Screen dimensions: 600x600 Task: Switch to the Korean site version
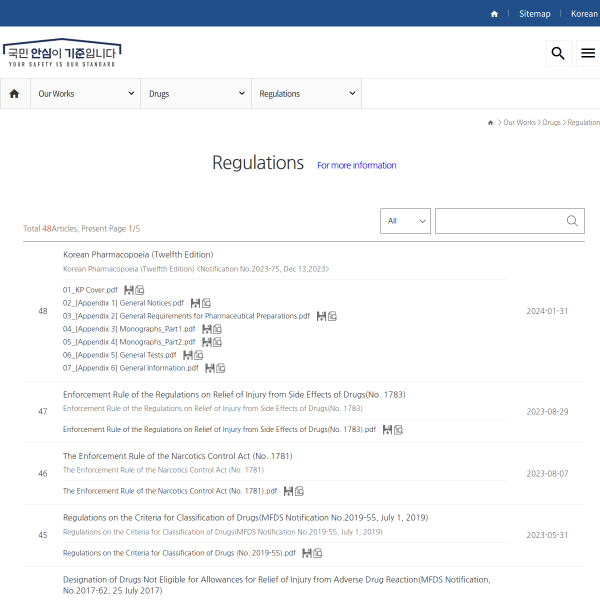tap(584, 14)
